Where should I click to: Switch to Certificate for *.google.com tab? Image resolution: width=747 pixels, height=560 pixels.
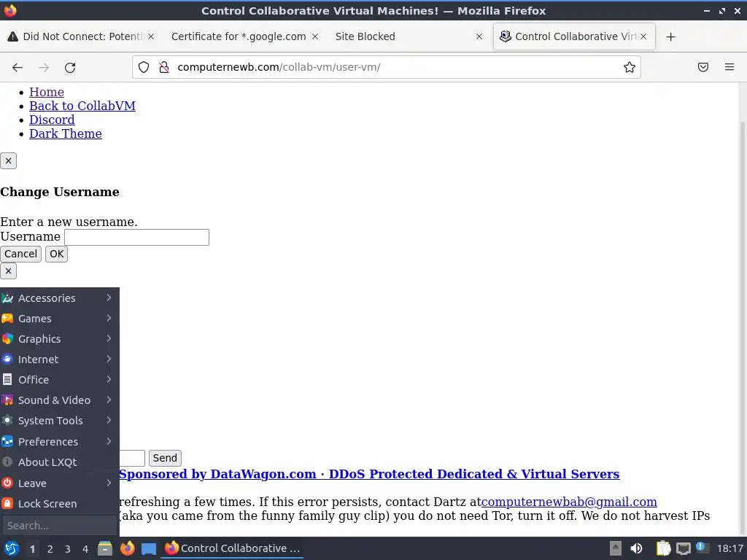tap(245, 36)
